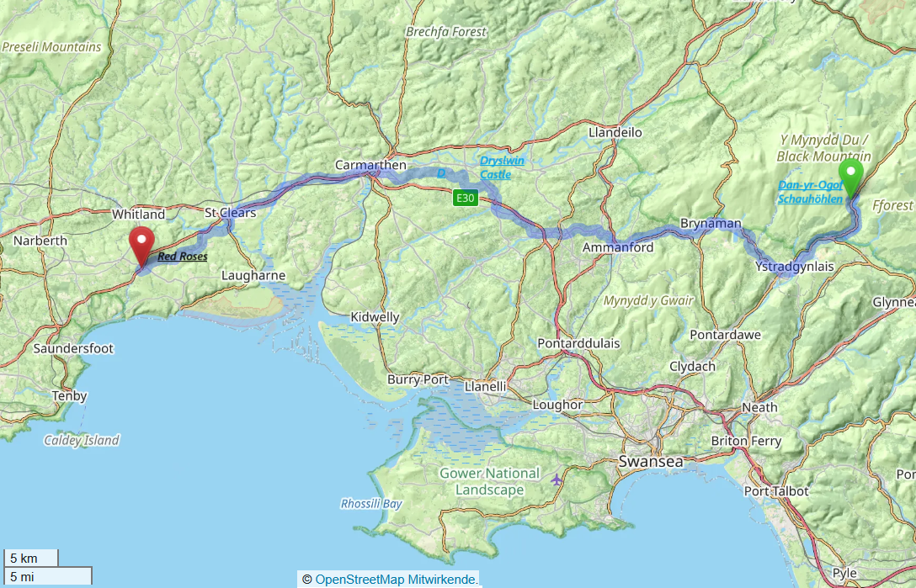Click the Ystradgynlais label on the route

click(794, 267)
